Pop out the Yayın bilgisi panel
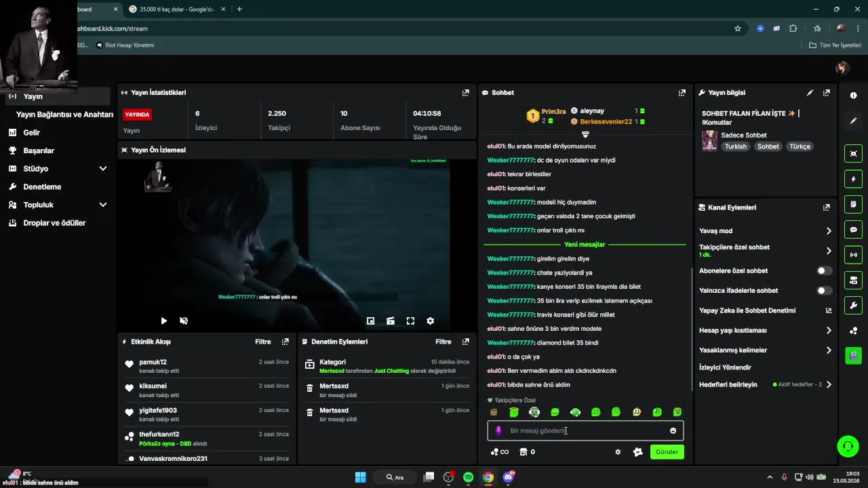The image size is (868, 488). 826,93
